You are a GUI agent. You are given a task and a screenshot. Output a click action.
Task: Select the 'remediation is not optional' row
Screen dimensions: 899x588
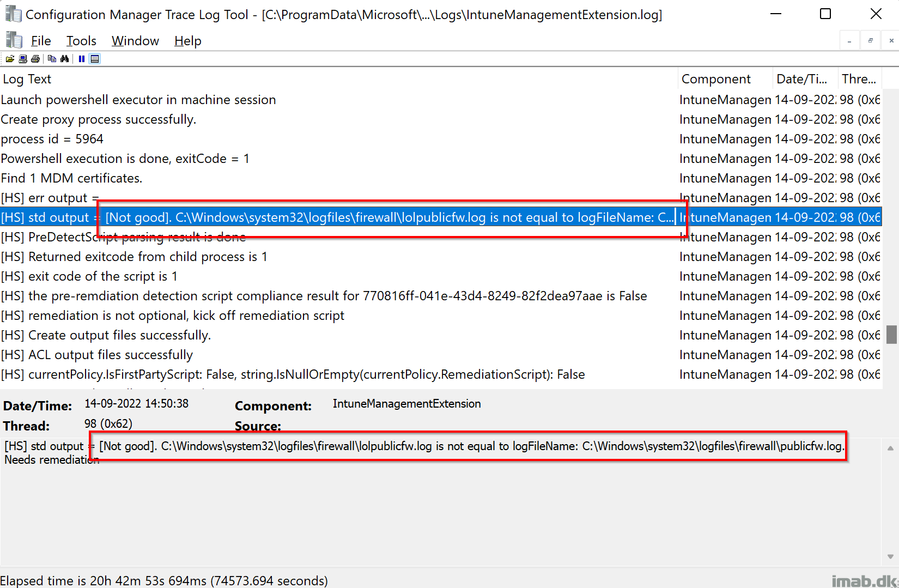(x=441, y=316)
